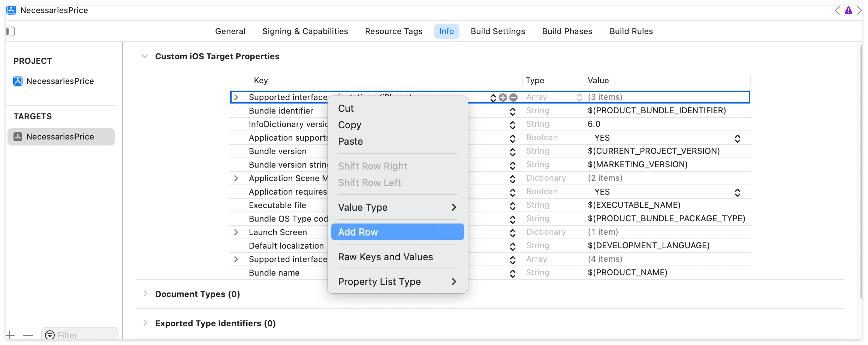The width and height of the screenshot is (868, 345).
Task: Click the plus icon on selected row
Action: pos(503,97)
